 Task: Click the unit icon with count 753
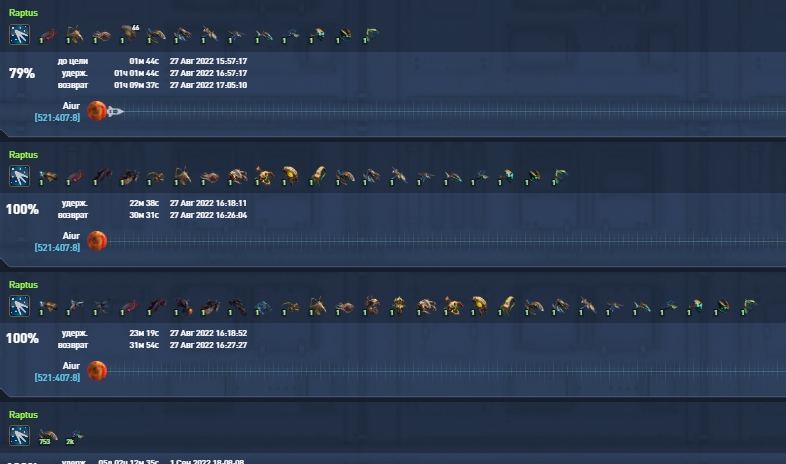(48, 436)
